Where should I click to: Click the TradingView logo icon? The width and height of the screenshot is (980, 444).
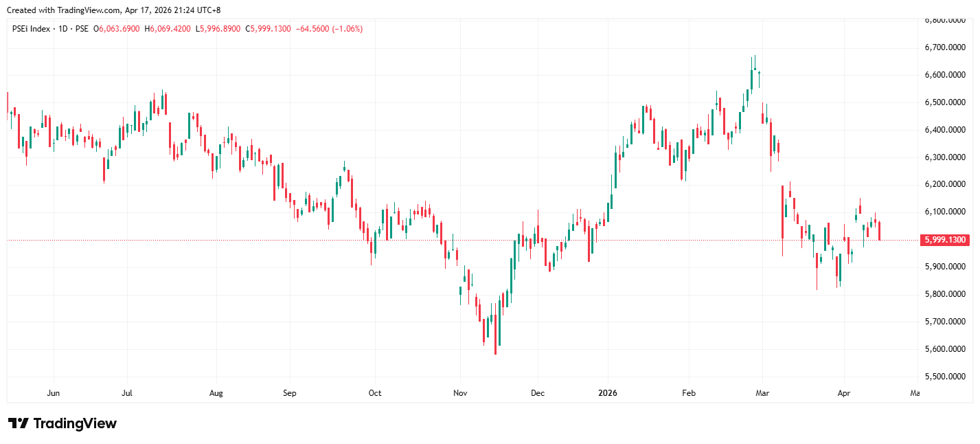coord(18,423)
